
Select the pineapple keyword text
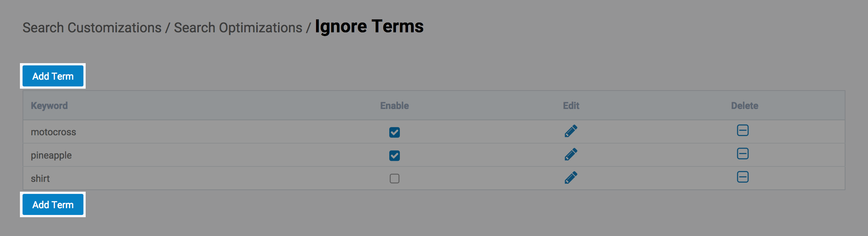(51, 156)
